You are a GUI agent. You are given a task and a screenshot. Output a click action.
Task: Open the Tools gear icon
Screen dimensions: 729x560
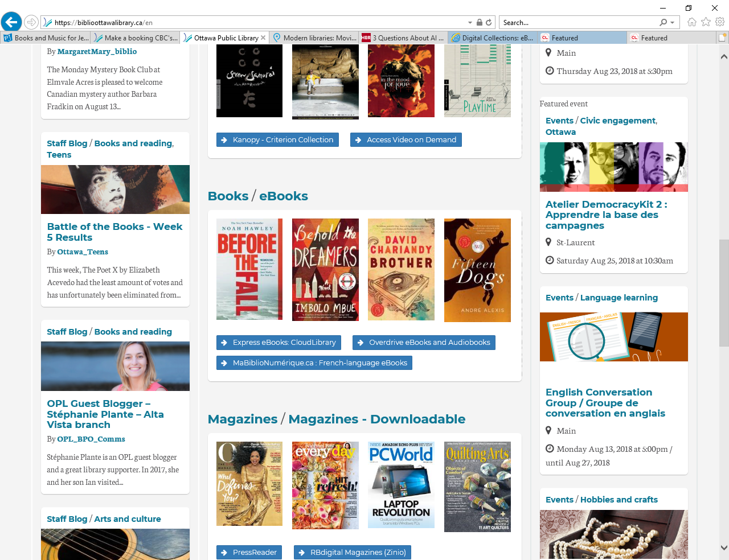(720, 22)
